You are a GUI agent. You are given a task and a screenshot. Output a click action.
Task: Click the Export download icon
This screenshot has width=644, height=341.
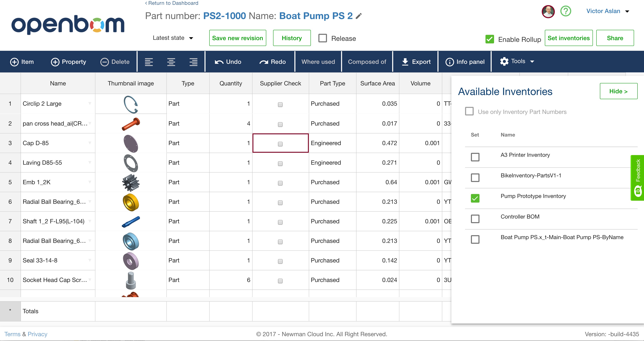(405, 62)
